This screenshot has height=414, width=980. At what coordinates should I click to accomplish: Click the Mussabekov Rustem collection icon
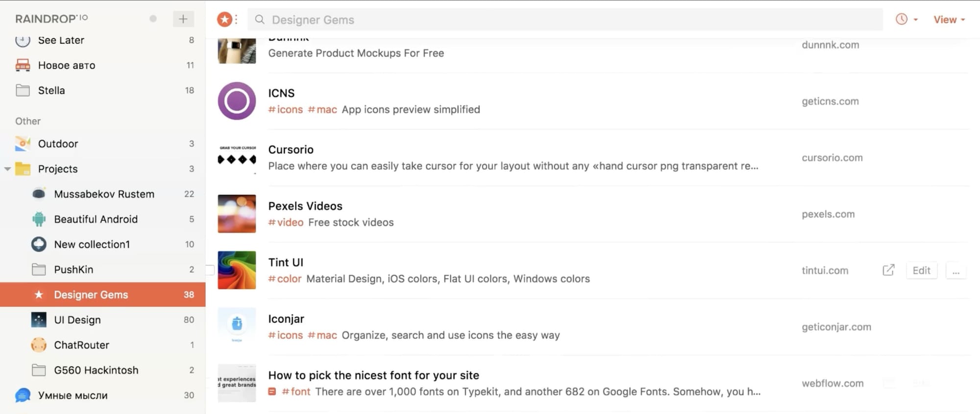tap(39, 194)
